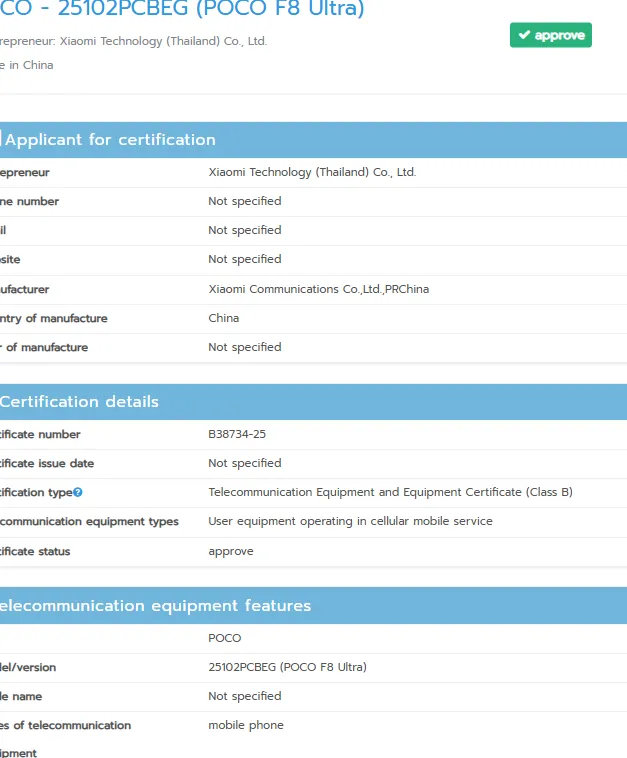
Task: Click model value 25102PCBEG (POCO F8 Ultra)
Action: pyautogui.click(x=287, y=667)
